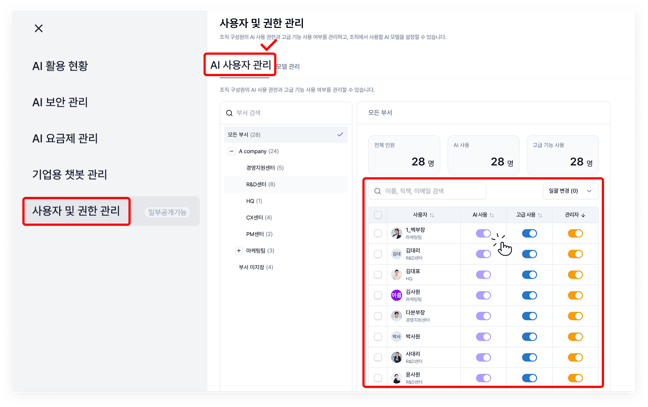Check the select-all checkbox in the table header
Screen dimensions: 648x407
click(378, 215)
